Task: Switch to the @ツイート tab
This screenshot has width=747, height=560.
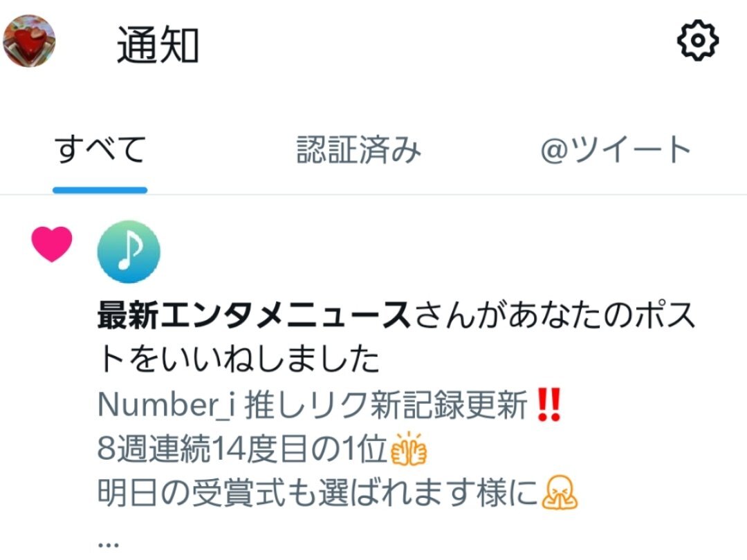Action: 615,149
